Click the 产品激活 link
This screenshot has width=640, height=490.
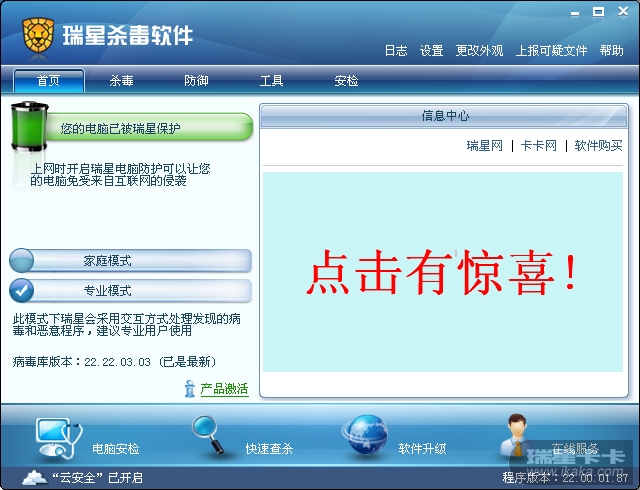224,389
